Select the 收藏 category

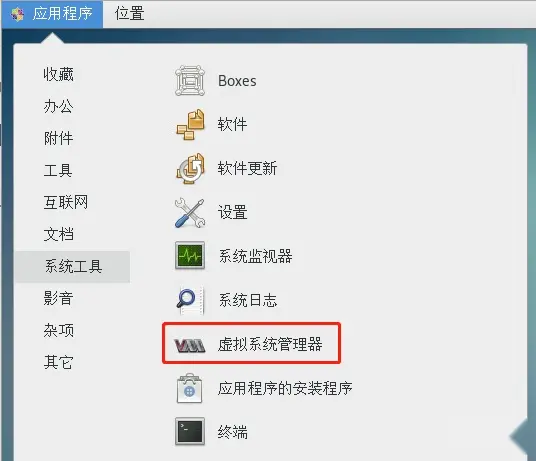pyautogui.click(x=58, y=74)
